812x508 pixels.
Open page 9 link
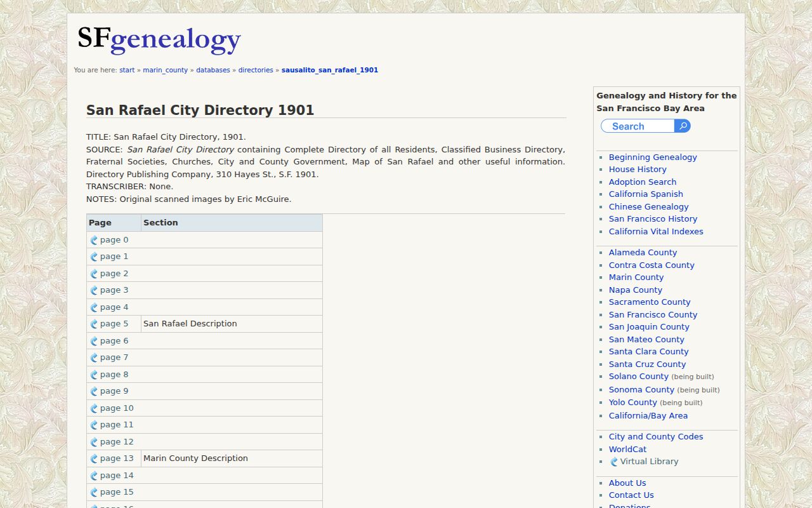[x=114, y=391]
